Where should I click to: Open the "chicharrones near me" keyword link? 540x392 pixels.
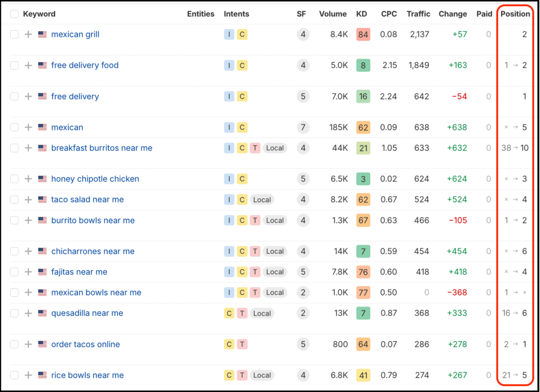coord(92,251)
